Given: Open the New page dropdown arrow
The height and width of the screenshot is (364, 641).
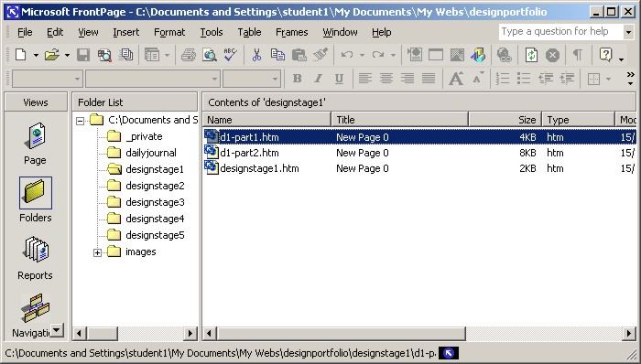Looking at the screenshot, I should (x=36, y=55).
